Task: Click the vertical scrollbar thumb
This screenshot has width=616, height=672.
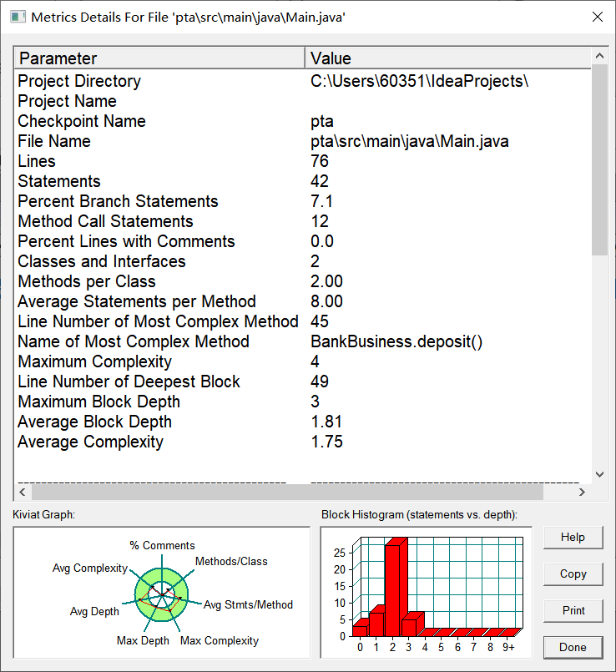Action: click(599, 159)
